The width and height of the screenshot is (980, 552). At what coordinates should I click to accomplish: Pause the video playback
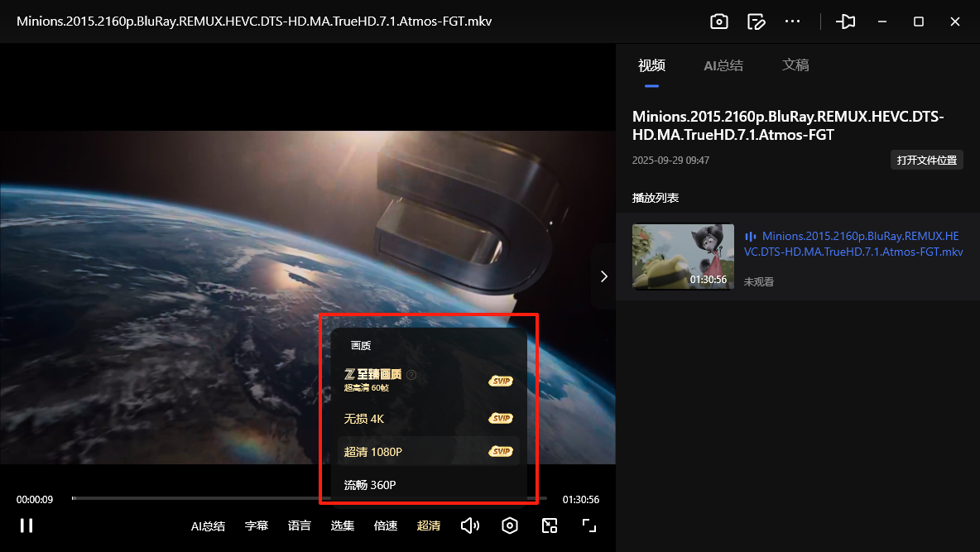[26, 526]
